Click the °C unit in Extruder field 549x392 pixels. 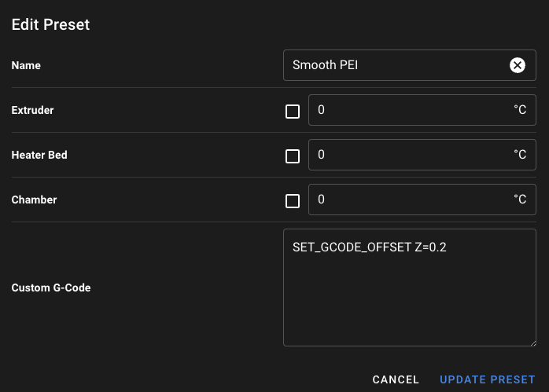(520, 110)
